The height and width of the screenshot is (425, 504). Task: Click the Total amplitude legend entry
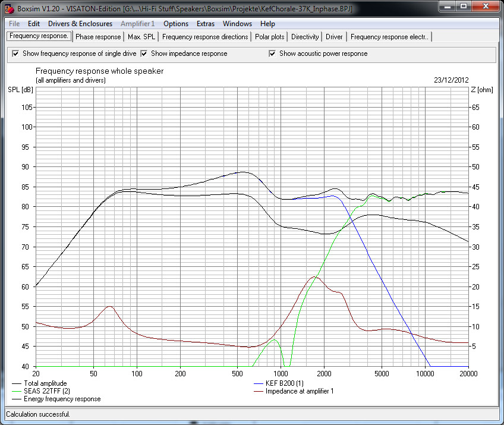point(39,383)
